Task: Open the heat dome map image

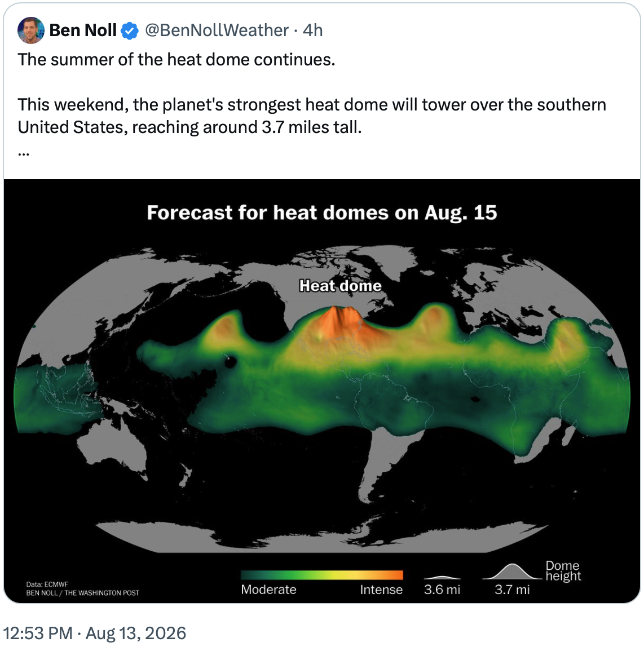Action: point(322,391)
